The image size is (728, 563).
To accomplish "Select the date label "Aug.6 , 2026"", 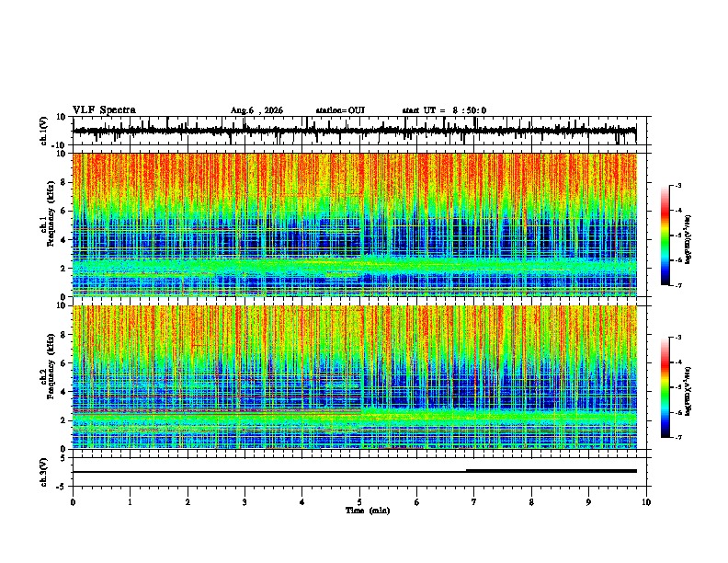I will (256, 110).
